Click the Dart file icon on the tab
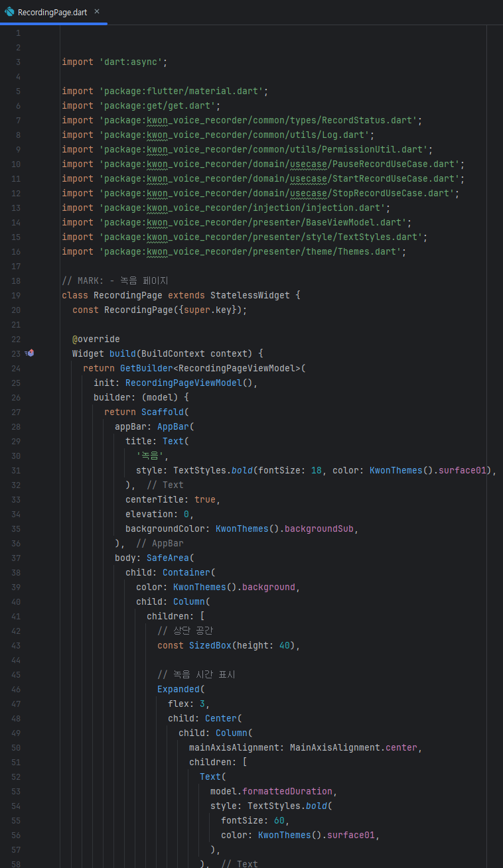This screenshot has width=503, height=868. [x=9, y=12]
